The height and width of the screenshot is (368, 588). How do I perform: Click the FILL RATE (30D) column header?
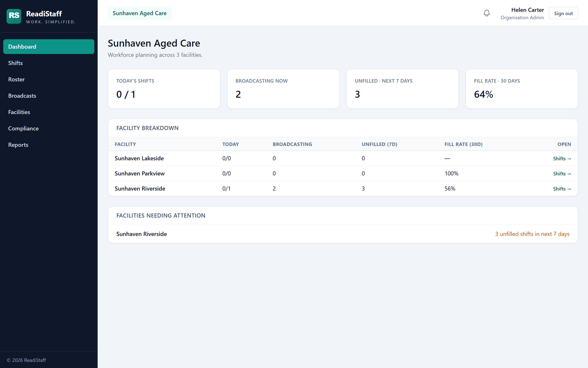(x=463, y=144)
